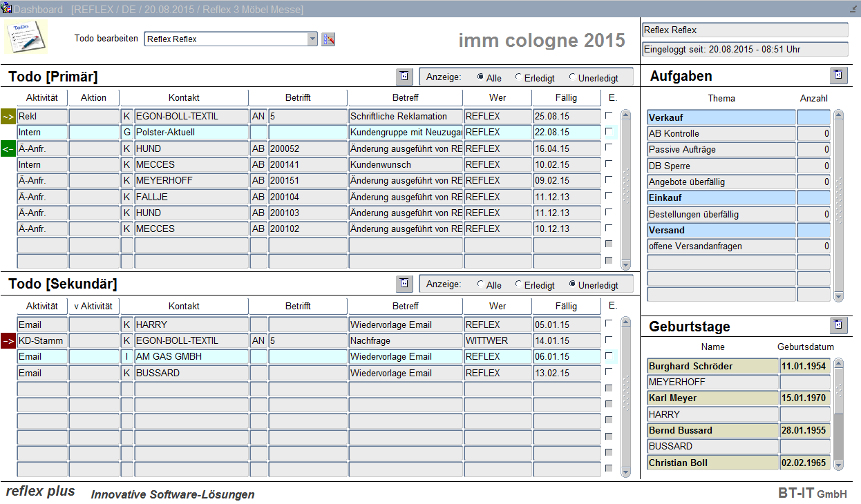
Task: Click the green arrow marker beside the HUND 200052 row
Action: [8, 148]
